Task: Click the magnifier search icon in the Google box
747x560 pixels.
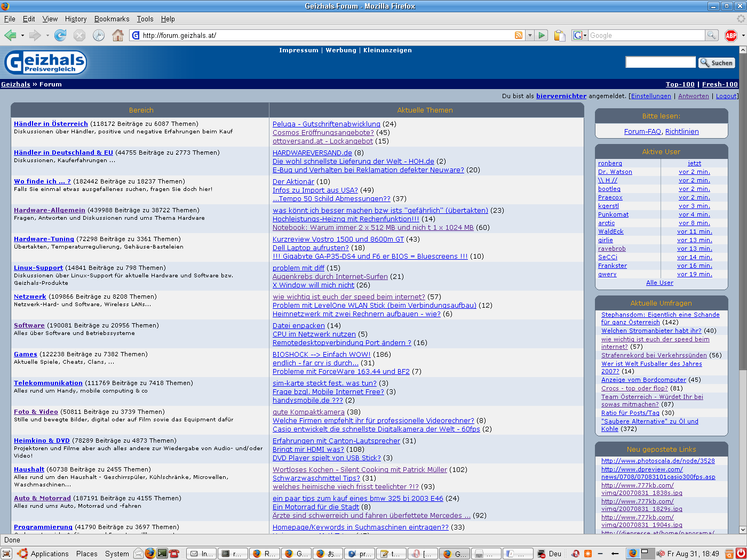Action: point(711,35)
